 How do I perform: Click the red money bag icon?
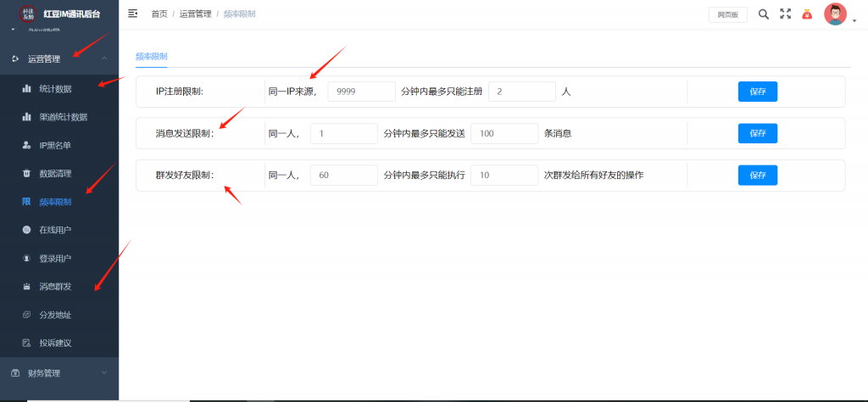click(807, 14)
